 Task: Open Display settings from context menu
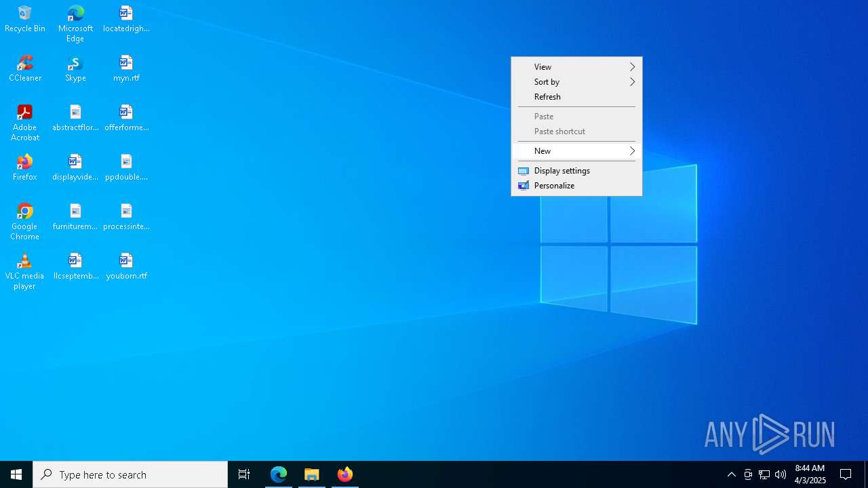[576, 170]
